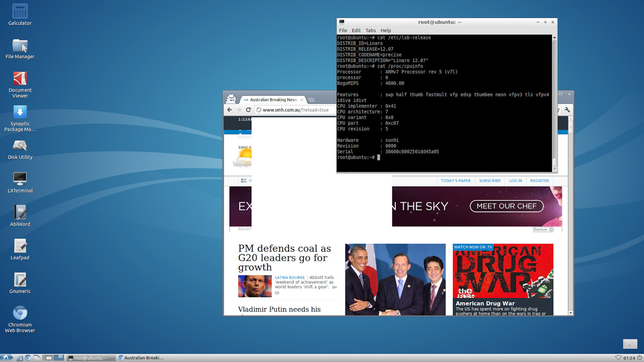Click MEET OUR CHEF banner button
Image resolution: width=644 pixels, height=362 pixels.
[x=507, y=206]
